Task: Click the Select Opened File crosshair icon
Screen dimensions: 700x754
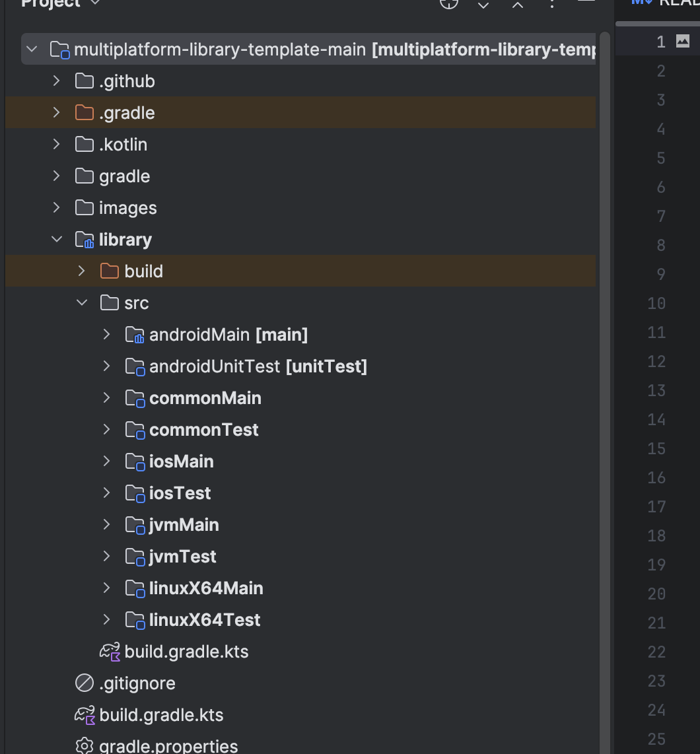Action: pos(449,4)
